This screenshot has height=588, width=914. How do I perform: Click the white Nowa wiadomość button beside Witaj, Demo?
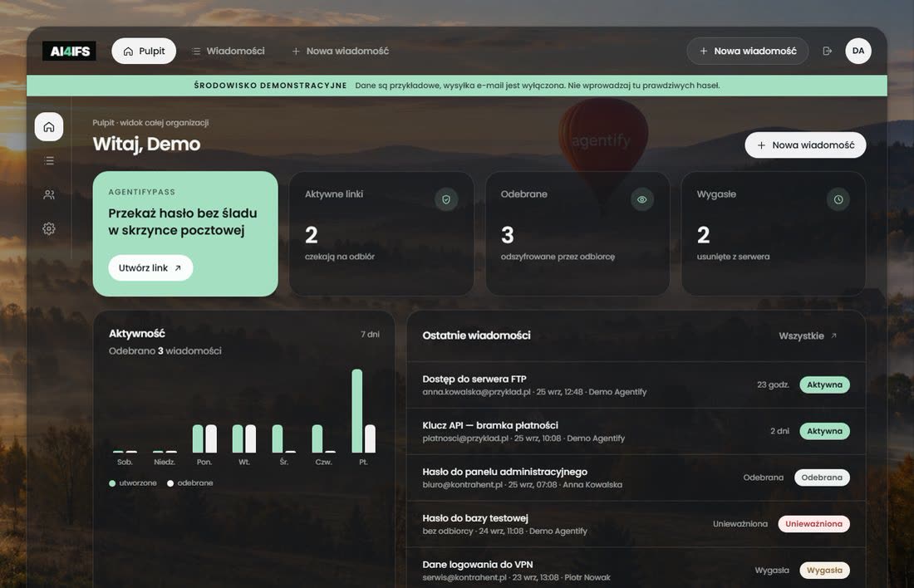point(805,145)
